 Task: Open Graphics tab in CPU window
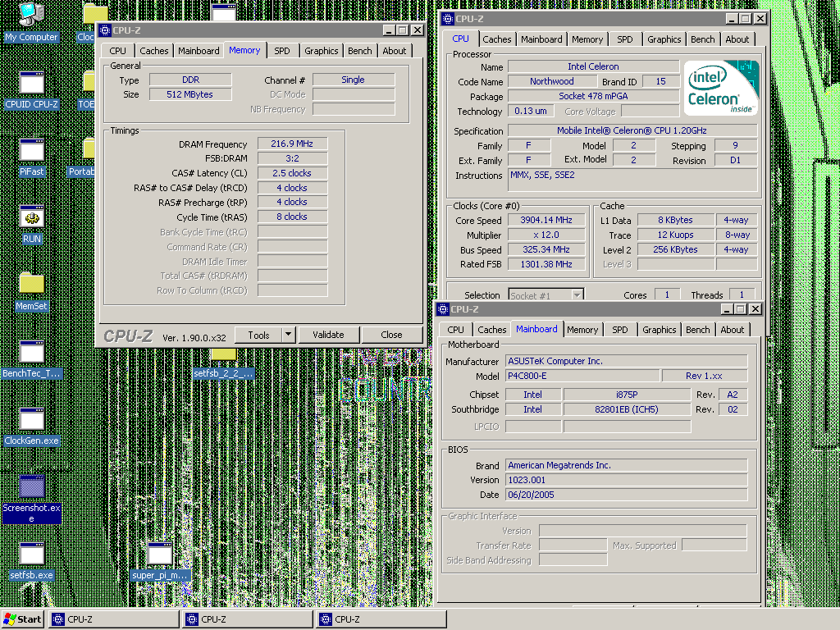click(664, 39)
